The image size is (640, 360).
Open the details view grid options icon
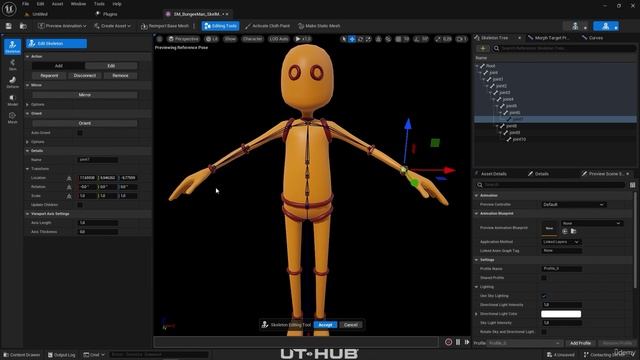632,185
